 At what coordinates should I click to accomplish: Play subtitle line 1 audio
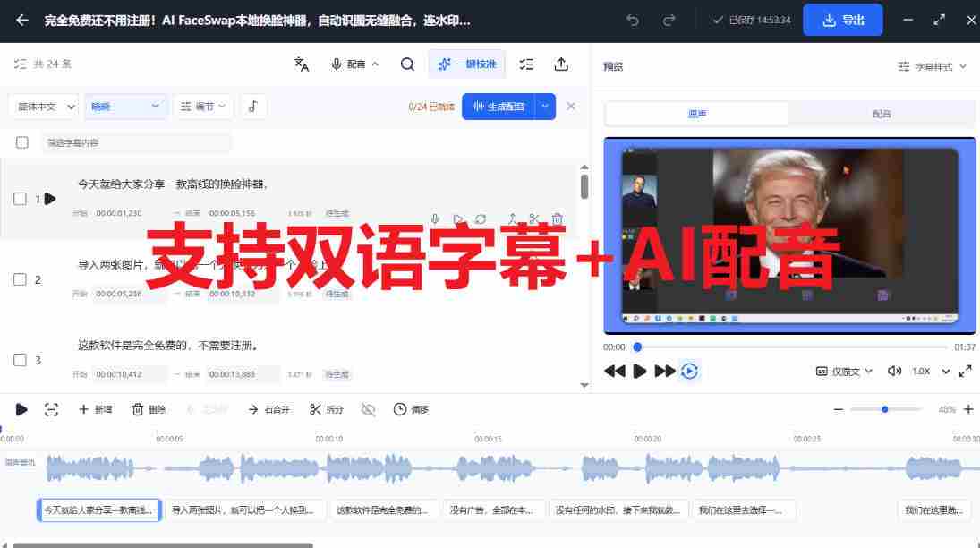pyautogui.click(x=50, y=199)
